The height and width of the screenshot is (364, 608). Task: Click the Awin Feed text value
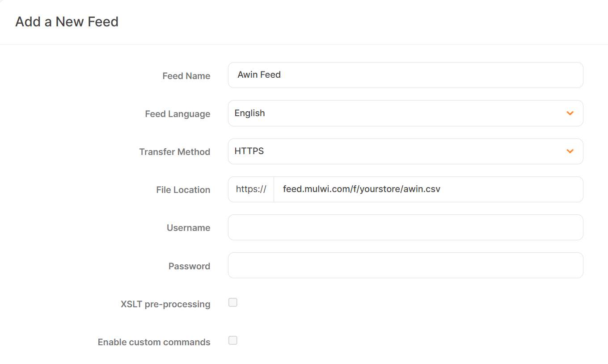259,75
